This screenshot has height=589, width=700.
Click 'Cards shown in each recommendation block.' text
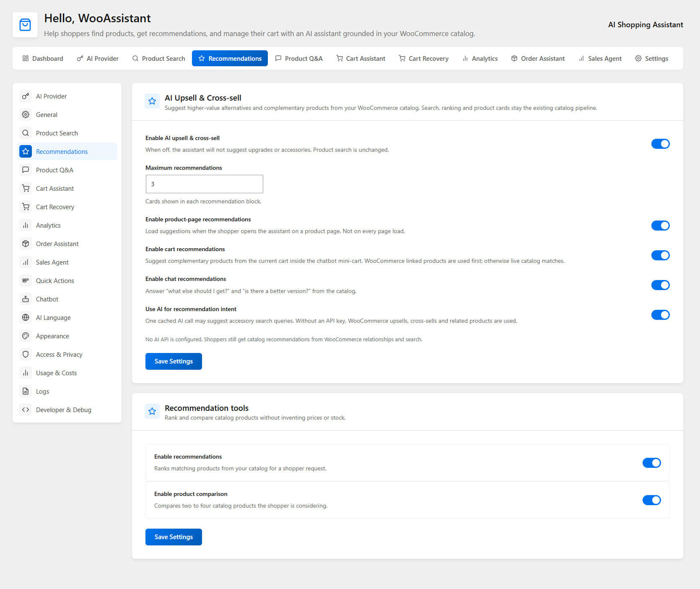203,201
